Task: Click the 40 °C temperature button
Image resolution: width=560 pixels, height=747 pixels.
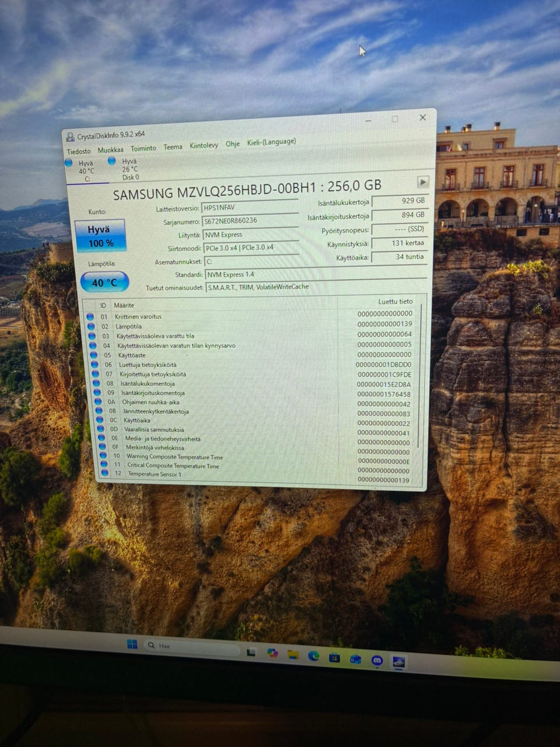Action: pos(104,282)
